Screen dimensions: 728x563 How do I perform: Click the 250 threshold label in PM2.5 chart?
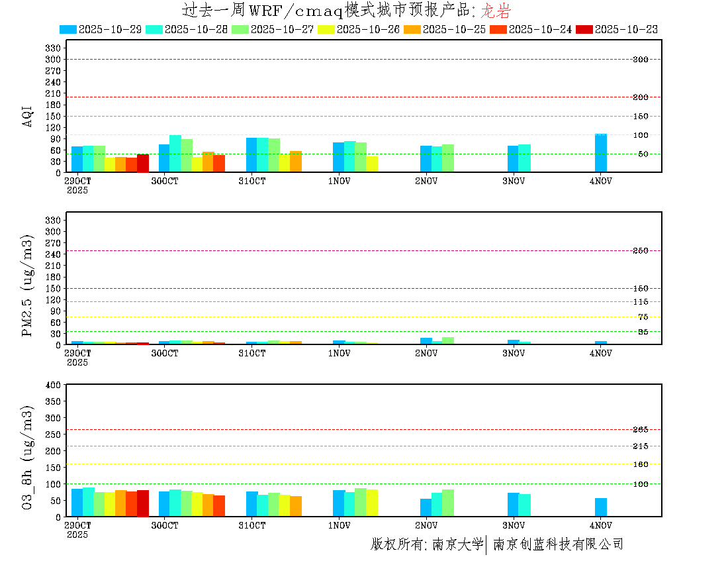click(640, 250)
